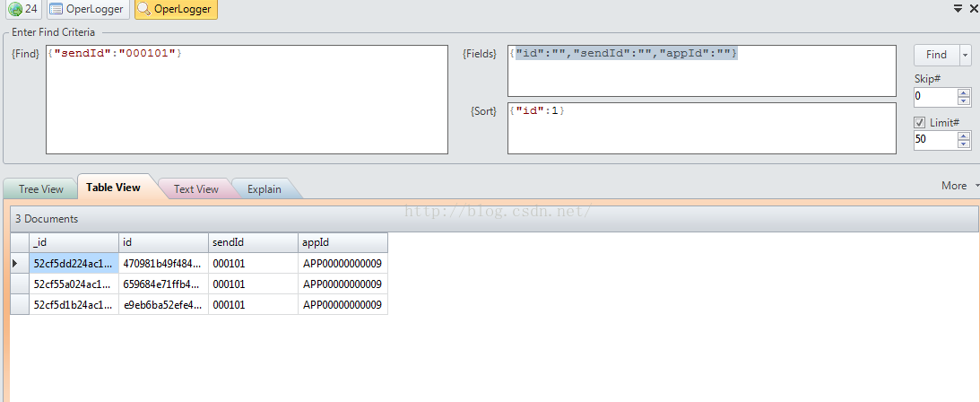980x402 pixels.
Task: Focus the Find criteria text box
Action: tap(247, 100)
